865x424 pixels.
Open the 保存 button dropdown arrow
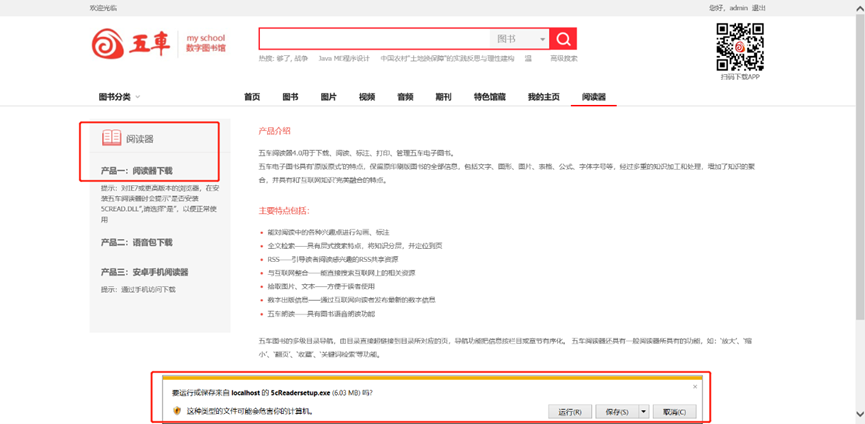click(643, 411)
